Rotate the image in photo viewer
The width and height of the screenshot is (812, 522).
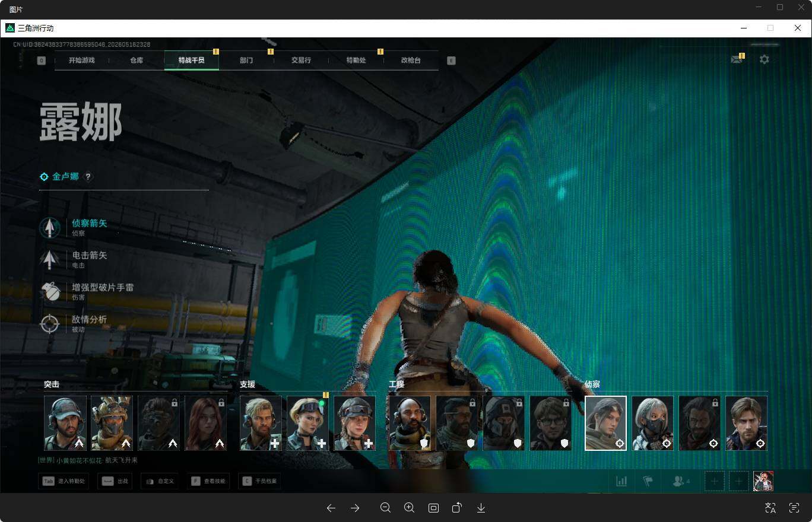point(457,508)
